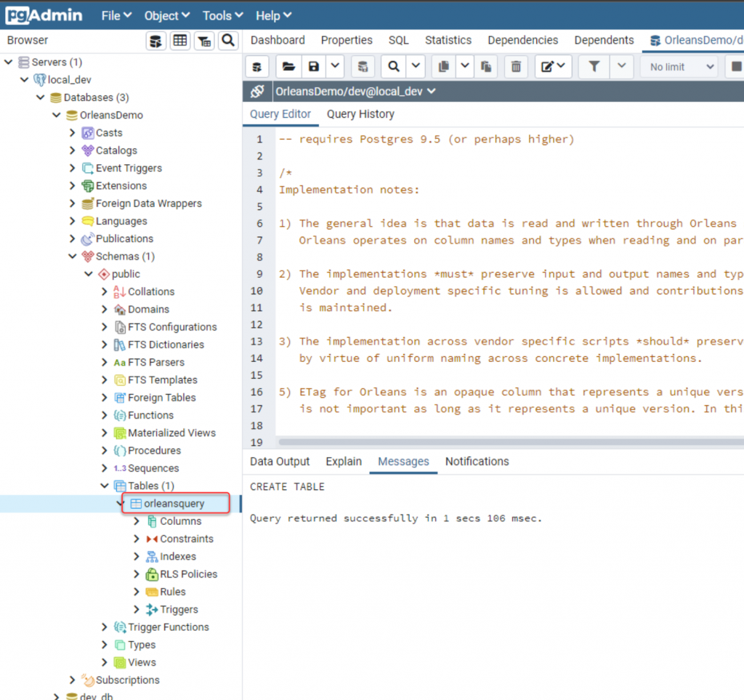Switch to the Properties tab

click(347, 40)
